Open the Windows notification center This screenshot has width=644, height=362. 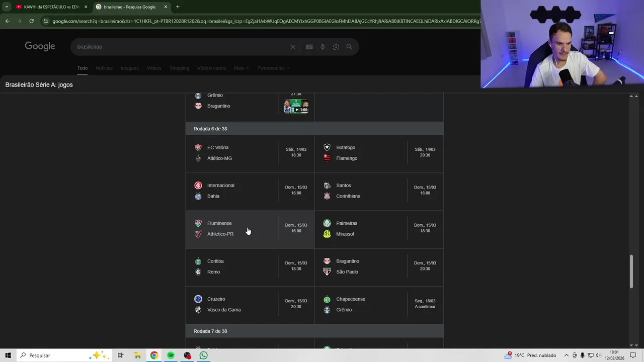633,355
